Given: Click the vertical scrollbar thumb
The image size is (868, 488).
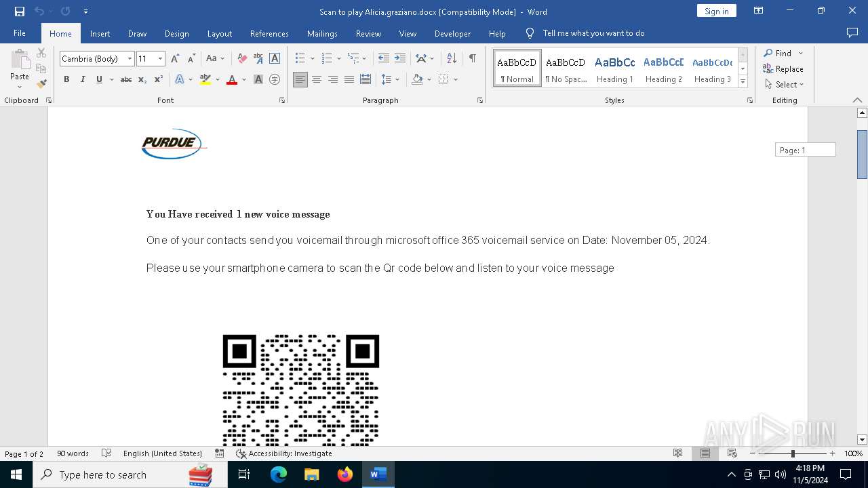Looking at the screenshot, I should (863, 154).
